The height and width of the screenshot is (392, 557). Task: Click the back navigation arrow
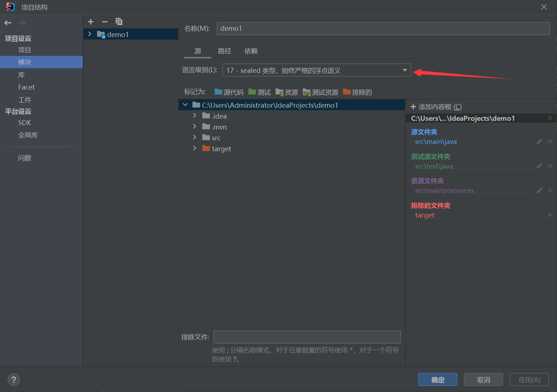(x=8, y=23)
